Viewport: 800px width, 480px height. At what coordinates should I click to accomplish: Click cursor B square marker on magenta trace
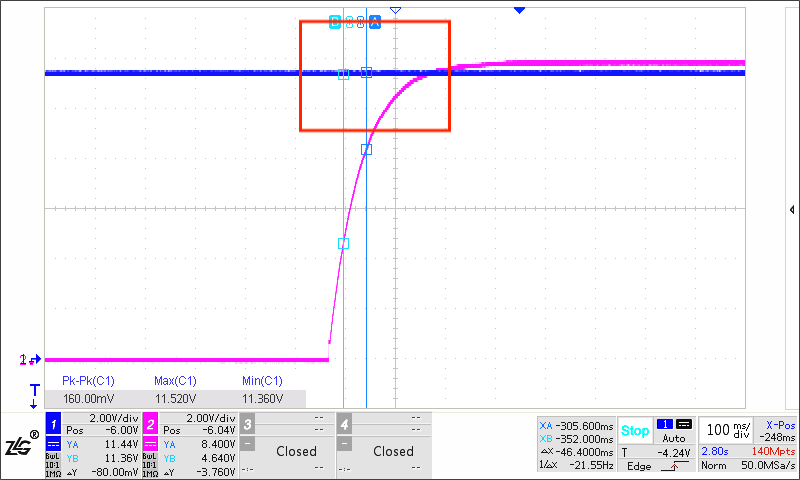pyautogui.click(x=343, y=243)
